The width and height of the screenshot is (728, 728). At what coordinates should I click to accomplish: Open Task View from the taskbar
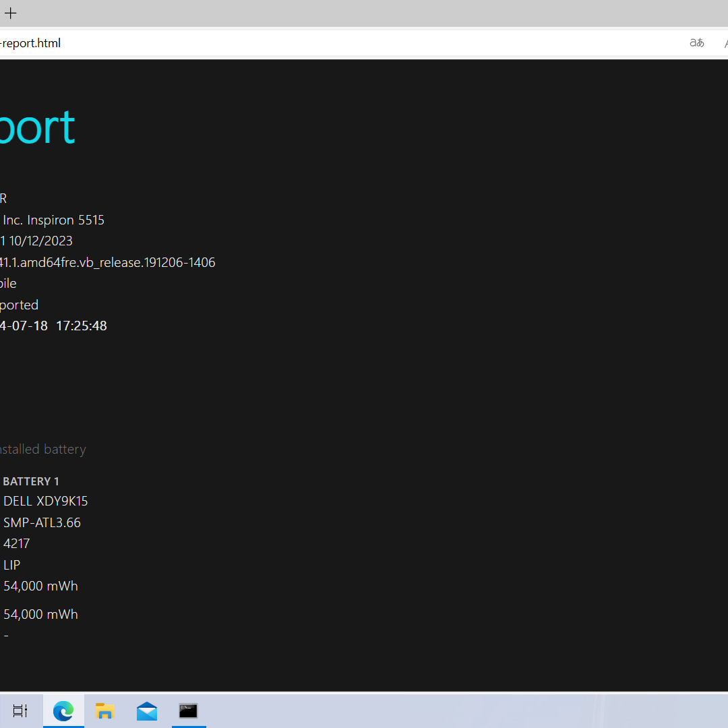tap(20, 710)
